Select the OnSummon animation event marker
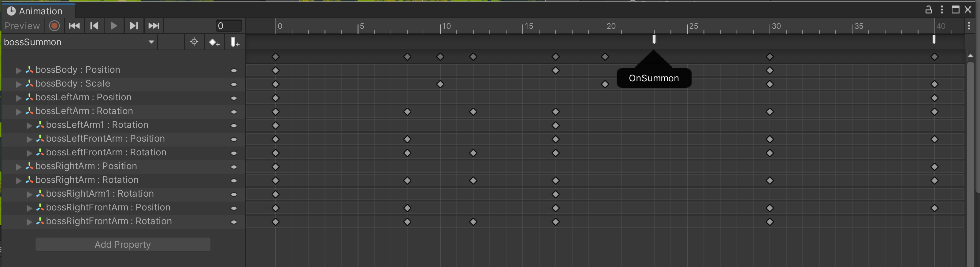The width and height of the screenshot is (980, 267). (x=654, y=39)
